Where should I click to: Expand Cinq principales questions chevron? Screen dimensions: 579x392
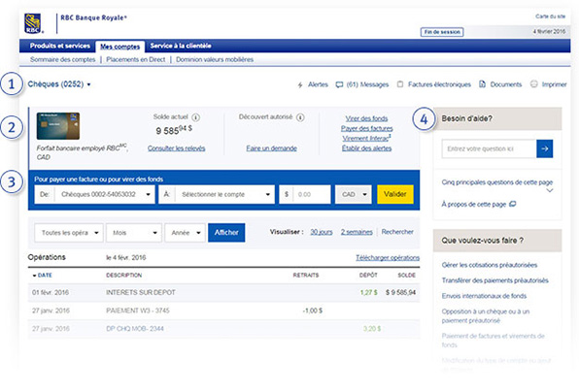(x=550, y=190)
